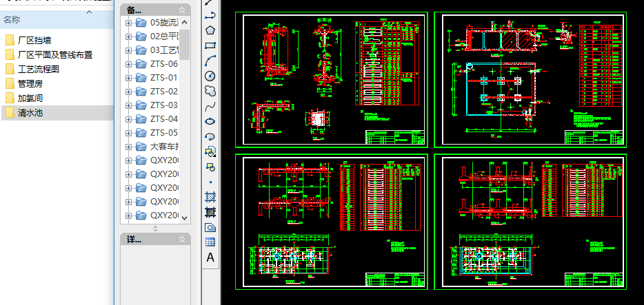Select the Circle draw tool

pos(210,76)
